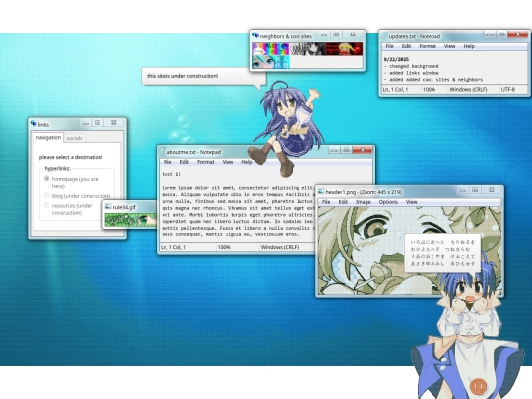Click the 'test 1!' line in aboutme.txt
532x399 pixels.
point(171,174)
